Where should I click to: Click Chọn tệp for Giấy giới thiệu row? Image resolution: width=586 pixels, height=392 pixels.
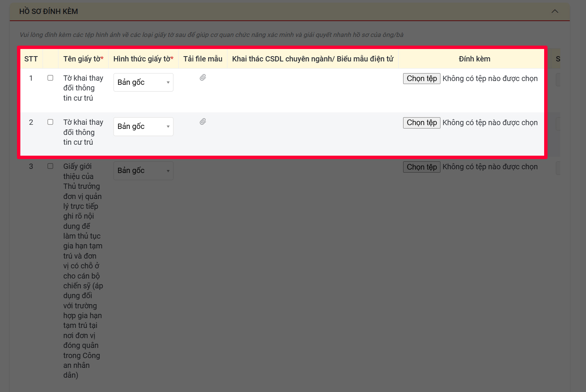pyautogui.click(x=422, y=167)
